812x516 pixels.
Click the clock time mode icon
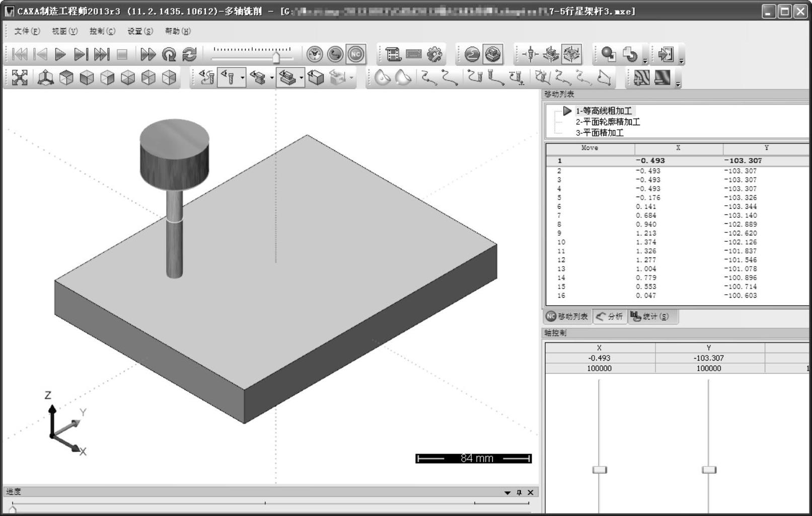click(x=315, y=54)
